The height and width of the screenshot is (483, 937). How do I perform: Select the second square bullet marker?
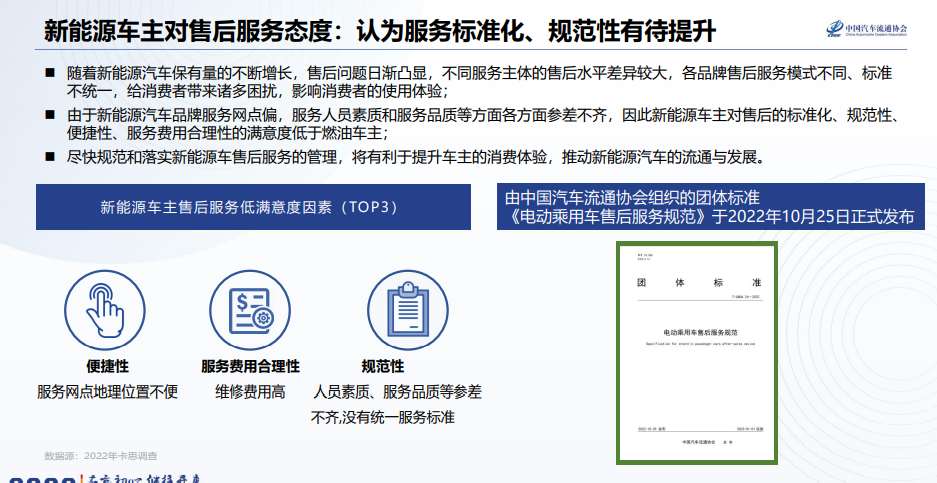click(x=50, y=115)
